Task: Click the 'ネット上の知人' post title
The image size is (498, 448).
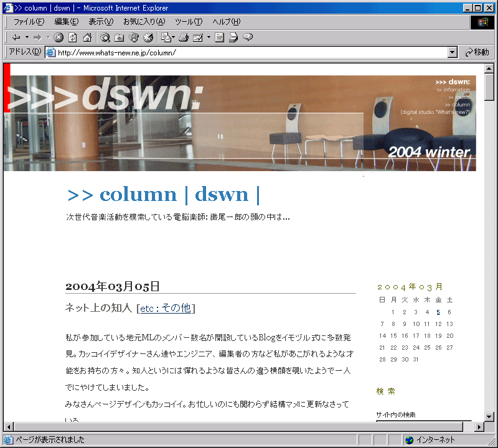Action: pos(98,307)
